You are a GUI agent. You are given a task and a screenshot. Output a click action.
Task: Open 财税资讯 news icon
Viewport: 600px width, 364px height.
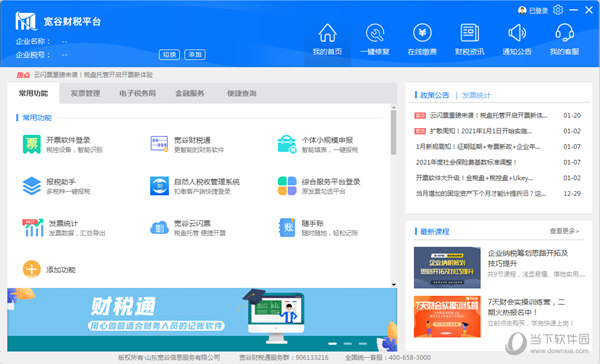pyautogui.click(x=470, y=33)
